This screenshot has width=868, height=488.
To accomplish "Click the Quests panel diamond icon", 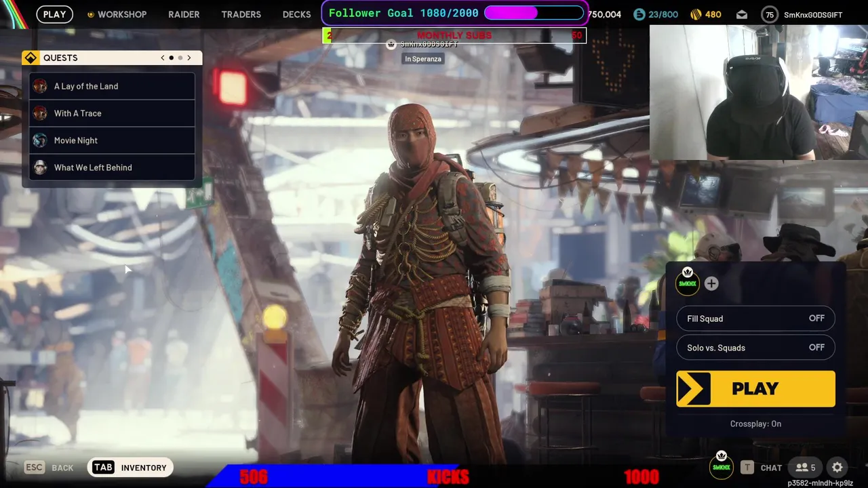I will (x=31, y=58).
